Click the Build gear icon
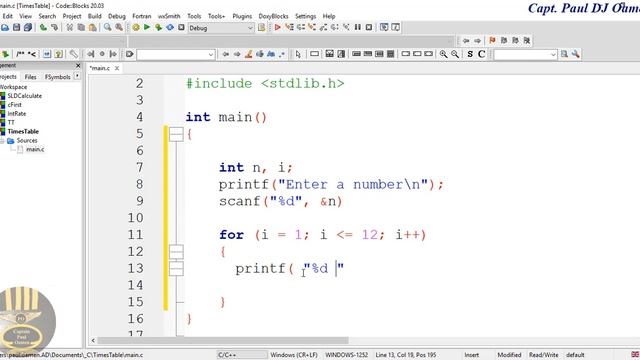The image size is (640, 360). tap(136, 27)
